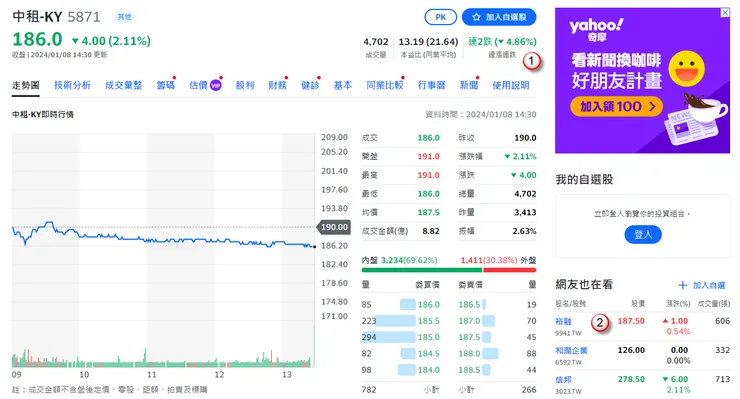Close the Yahoo ad with X icon
This screenshot has height=399, width=740.
(725, 12)
